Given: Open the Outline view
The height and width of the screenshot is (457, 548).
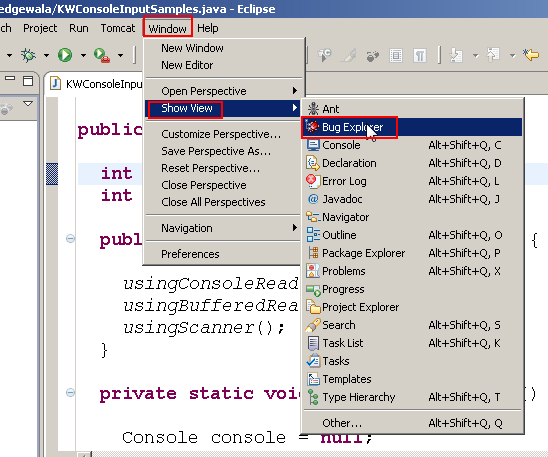Looking at the screenshot, I should click(x=413, y=235).
